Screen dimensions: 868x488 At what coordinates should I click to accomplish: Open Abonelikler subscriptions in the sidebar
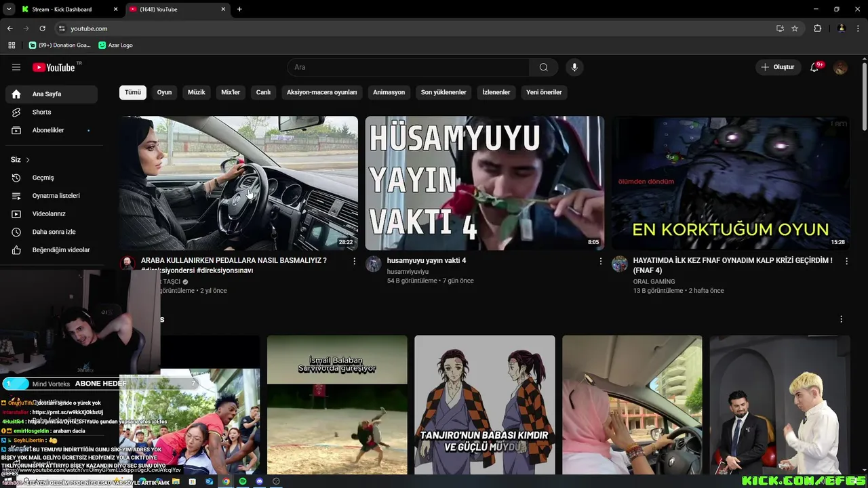[x=52, y=130]
